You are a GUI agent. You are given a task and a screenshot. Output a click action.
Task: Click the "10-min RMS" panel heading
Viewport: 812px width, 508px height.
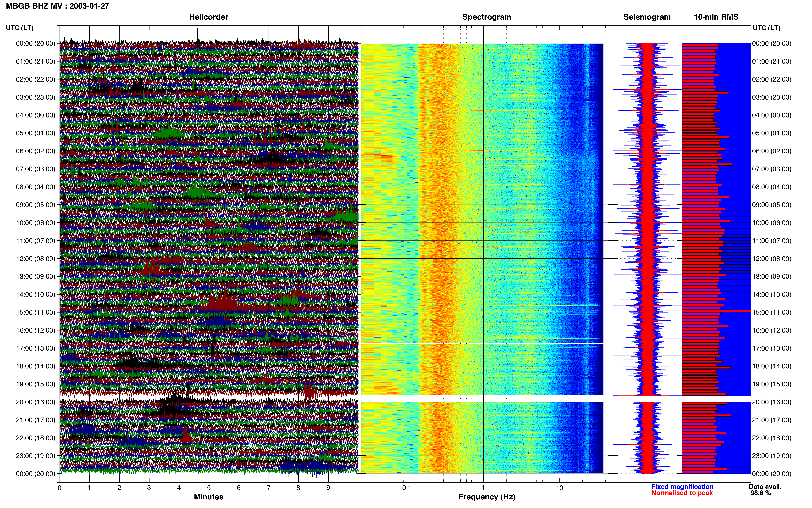pos(716,17)
